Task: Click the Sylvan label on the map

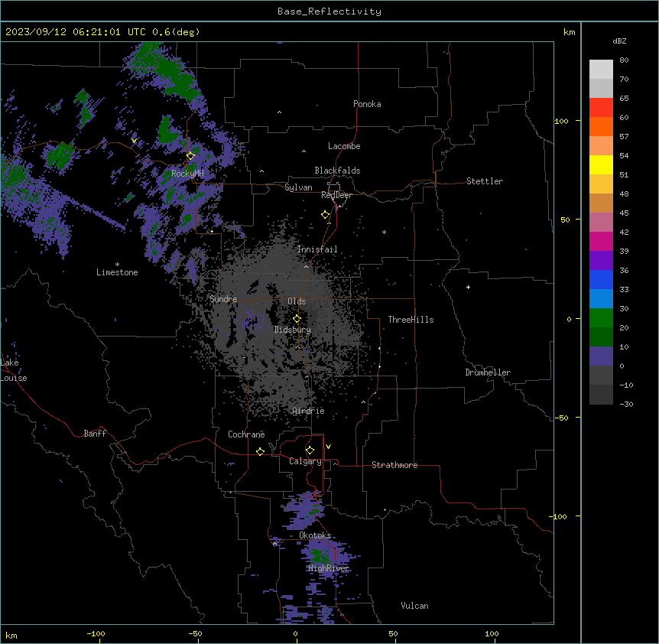Action: coord(298,187)
